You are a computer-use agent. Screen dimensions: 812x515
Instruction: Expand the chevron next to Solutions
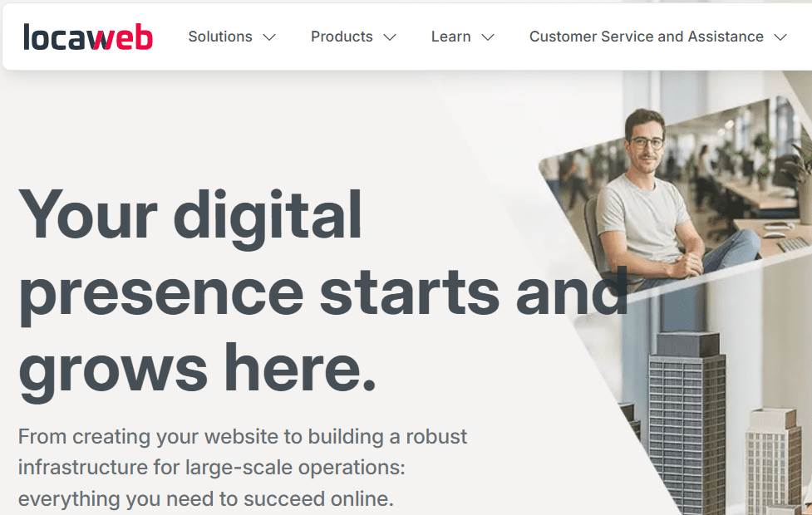coord(269,37)
